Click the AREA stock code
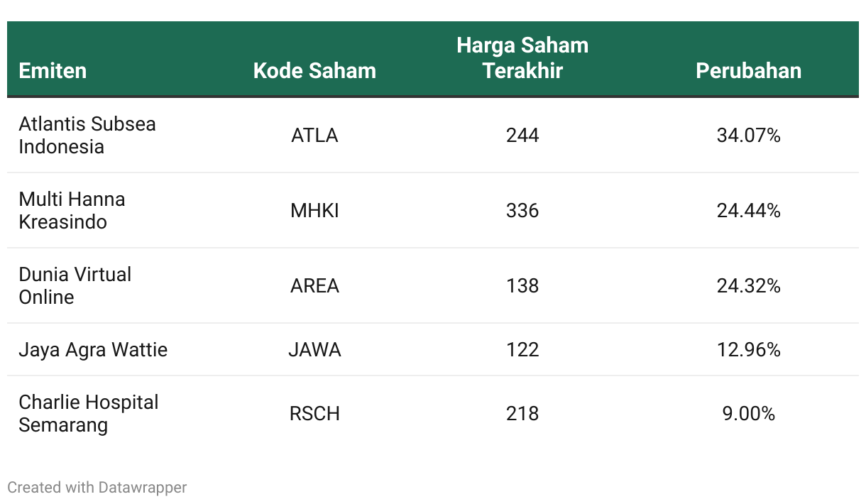This screenshot has width=866, height=504. click(x=314, y=285)
